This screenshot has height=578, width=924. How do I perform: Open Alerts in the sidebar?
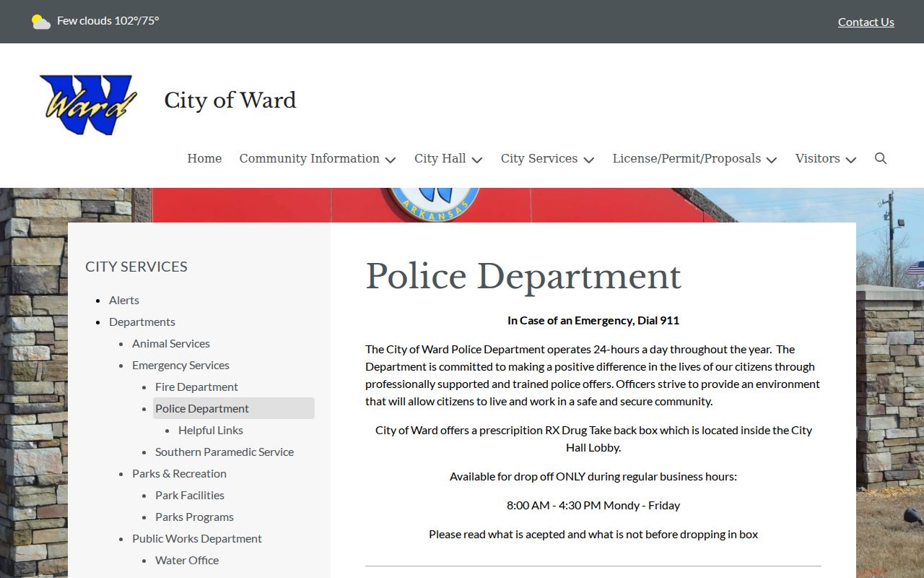124,300
